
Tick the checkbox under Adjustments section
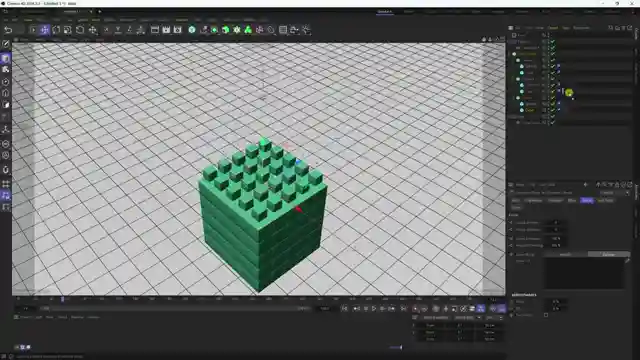pos(546,315)
